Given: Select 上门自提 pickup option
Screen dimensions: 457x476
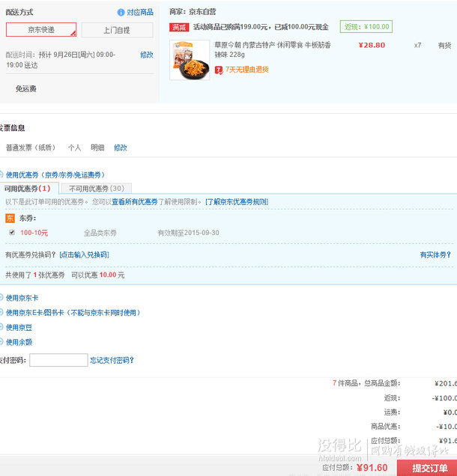Looking at the screenshot, I should tap(117, 30).
